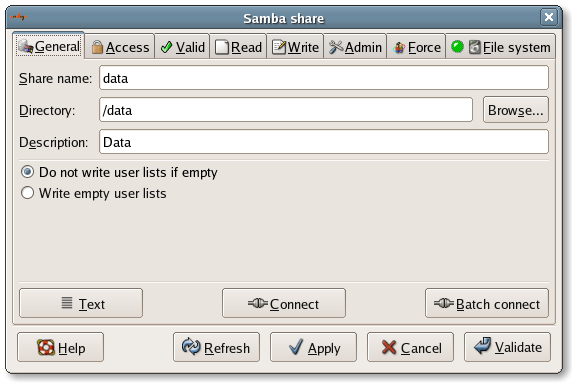Focus the Directory path field
Screen dimensions: 572x383
[286, 110]
